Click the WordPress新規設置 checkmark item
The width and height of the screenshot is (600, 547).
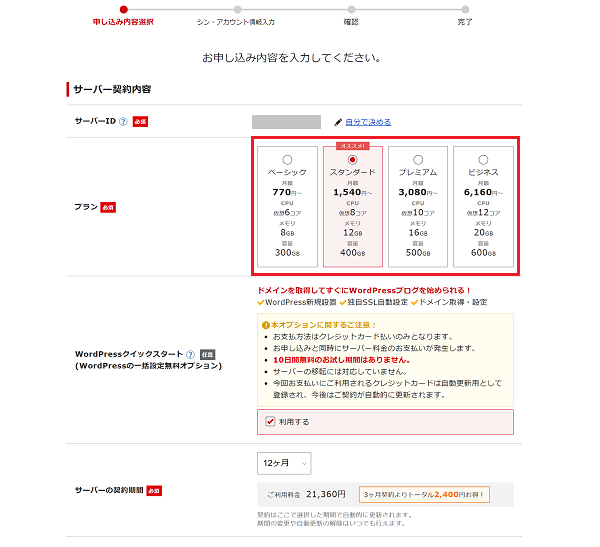tap(297, 302)
